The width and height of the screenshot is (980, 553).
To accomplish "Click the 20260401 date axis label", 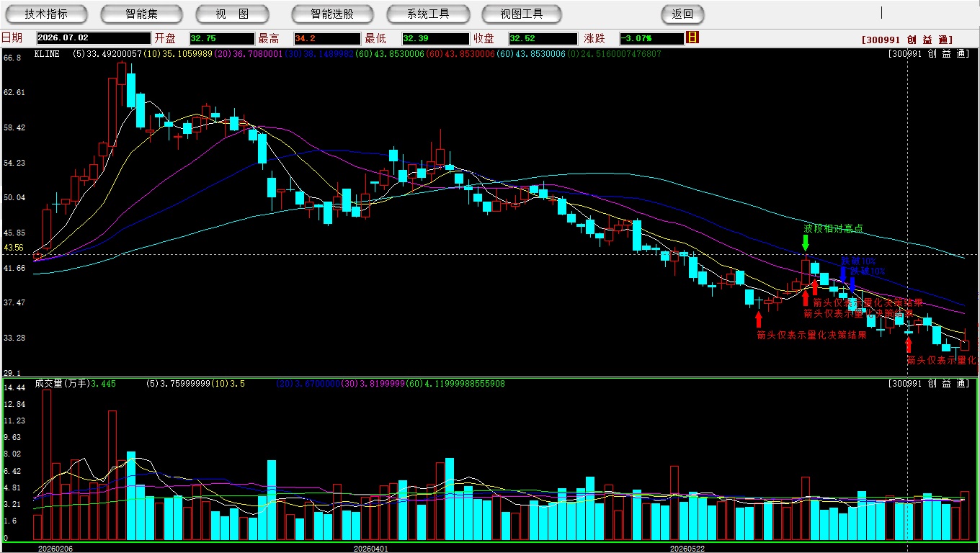I will 370,549.
